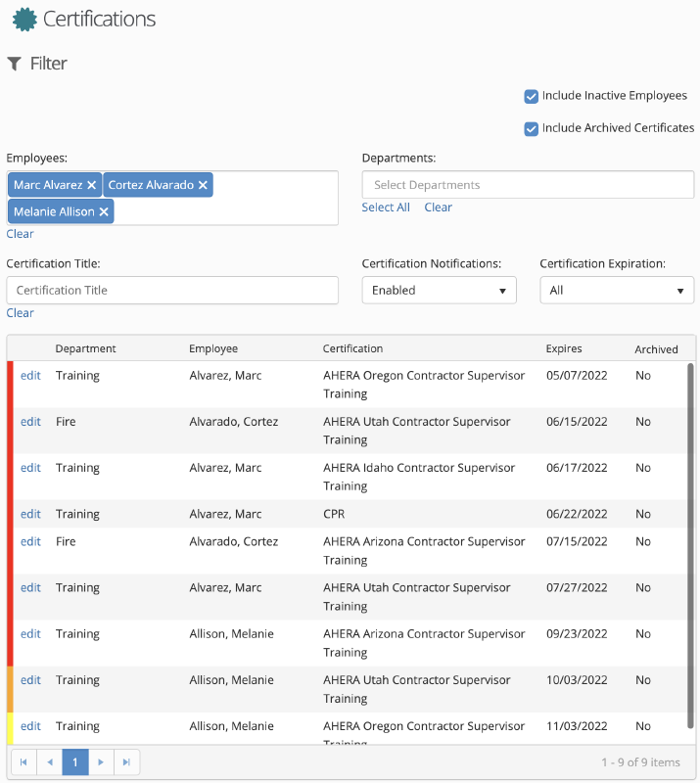700x783 pixels.
Task: Remove Melanie Allison employee tag
Action: click(x=104, y=211)
